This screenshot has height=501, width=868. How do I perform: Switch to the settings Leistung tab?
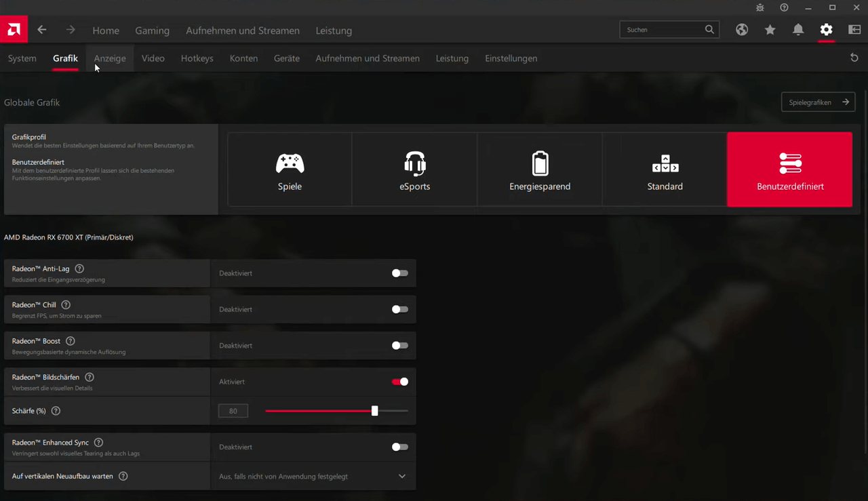point(452,58)
